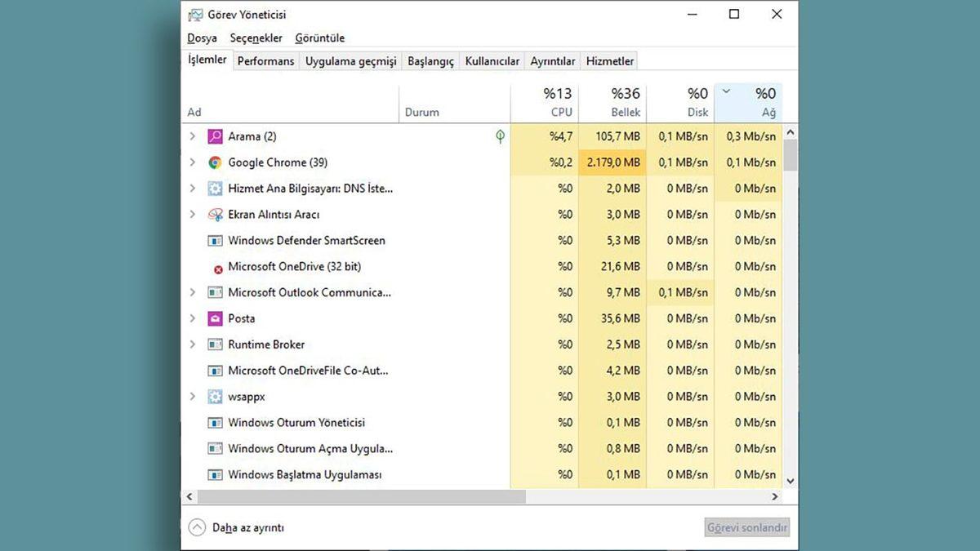
Task: Switch to the Performans tab
Action: point(265,60)
